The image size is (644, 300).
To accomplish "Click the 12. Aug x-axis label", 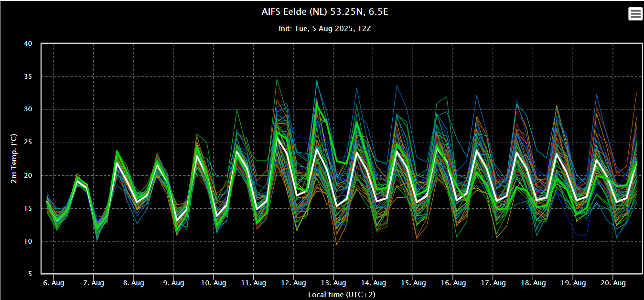I will coord(293,283).
